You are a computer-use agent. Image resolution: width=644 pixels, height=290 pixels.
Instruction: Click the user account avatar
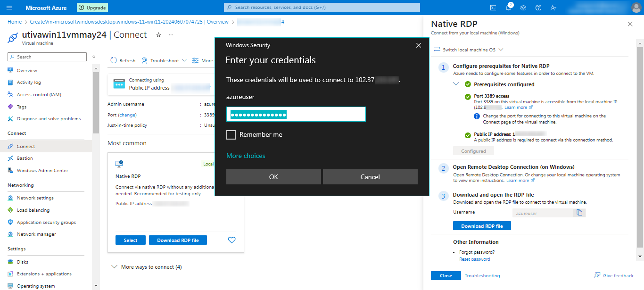[636, 8]
